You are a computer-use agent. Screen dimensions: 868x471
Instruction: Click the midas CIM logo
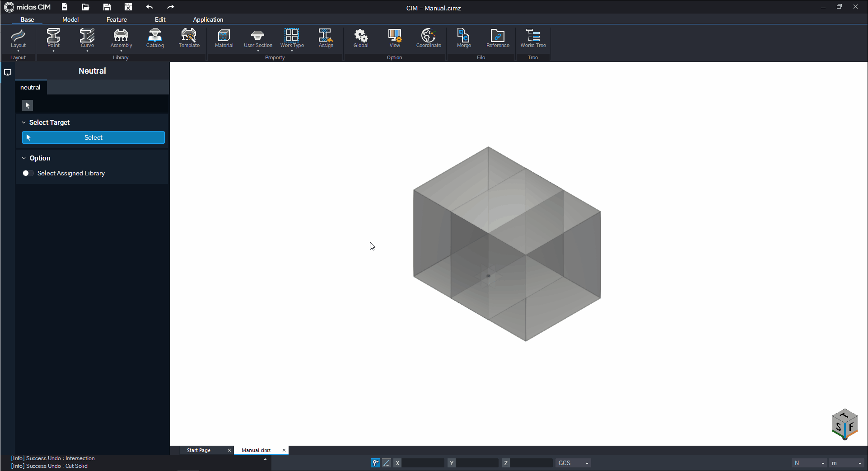(28, 7)
